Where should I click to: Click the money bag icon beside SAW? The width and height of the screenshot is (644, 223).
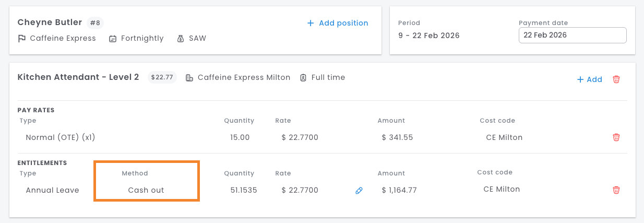pyautogui.click(x=181, y=39)
